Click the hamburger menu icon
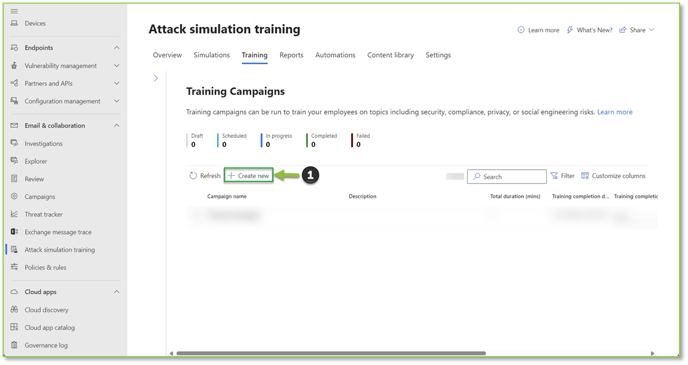Screen dimensions: 688x365 (14, 11)
